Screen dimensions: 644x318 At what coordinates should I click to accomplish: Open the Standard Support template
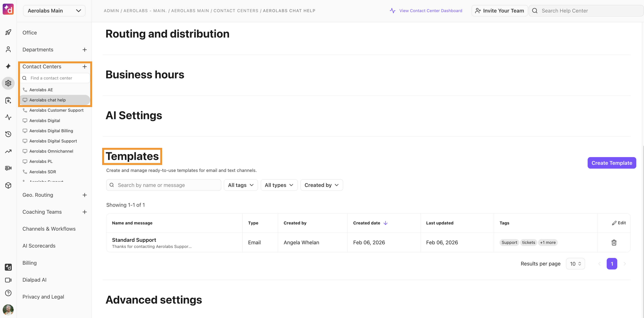point(134,240)
